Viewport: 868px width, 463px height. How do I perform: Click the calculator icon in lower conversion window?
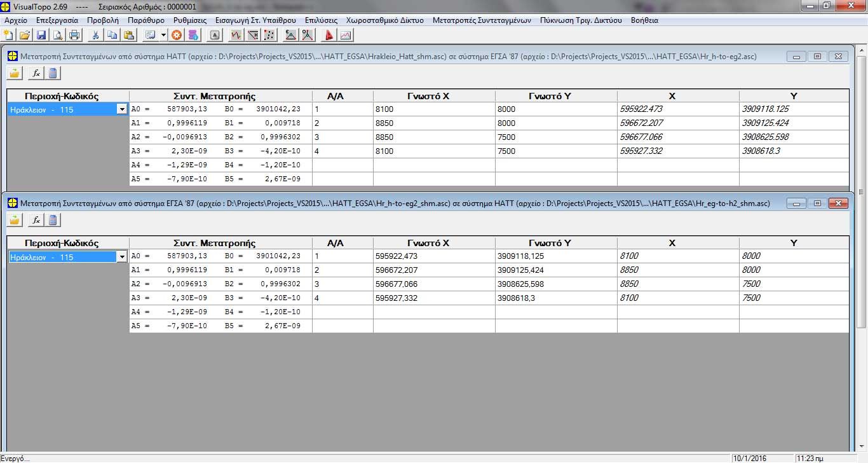[53, 220]
